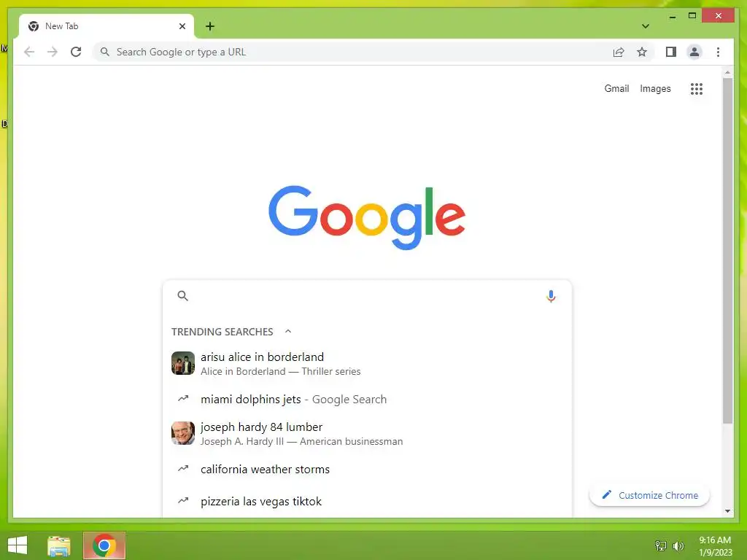747x560 pixels.
Task: Click the share this page icon
Action: coord(619,52)
